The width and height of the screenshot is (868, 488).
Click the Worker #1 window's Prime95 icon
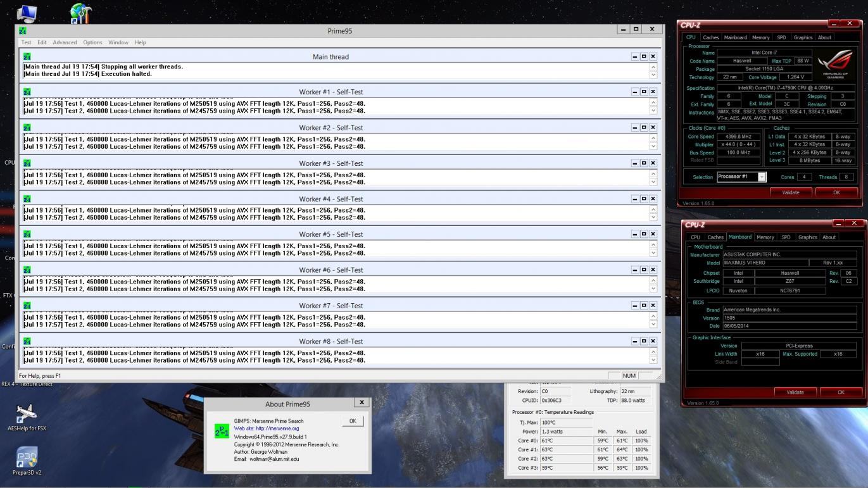tap(27, 92)
